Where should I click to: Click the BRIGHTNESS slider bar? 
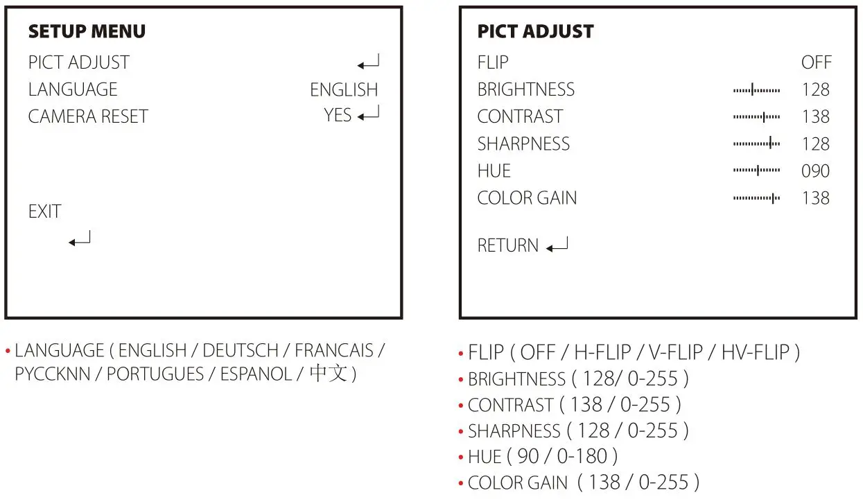[756, 90]
